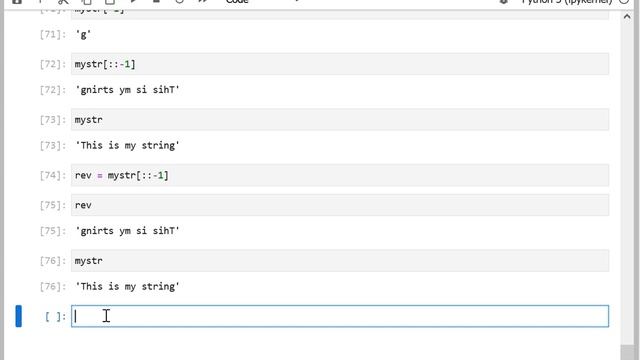Click output 73 'This is my string'
Viewport: 640px width, 360px height.
127,145
